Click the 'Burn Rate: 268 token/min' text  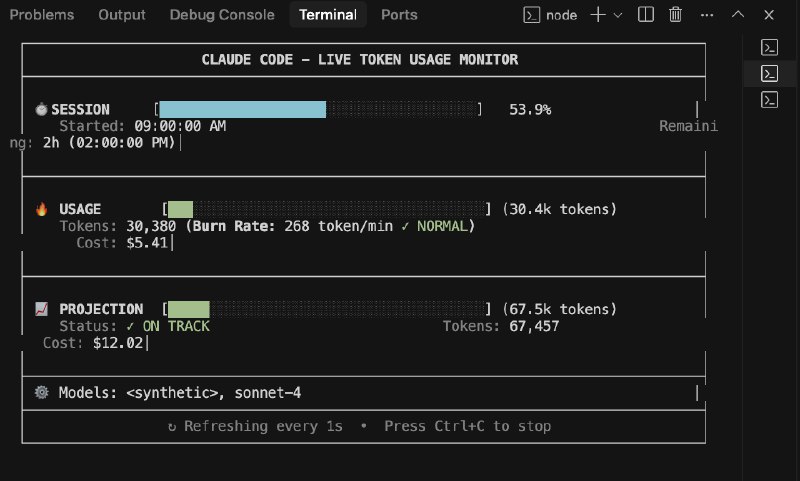(293, 226)
